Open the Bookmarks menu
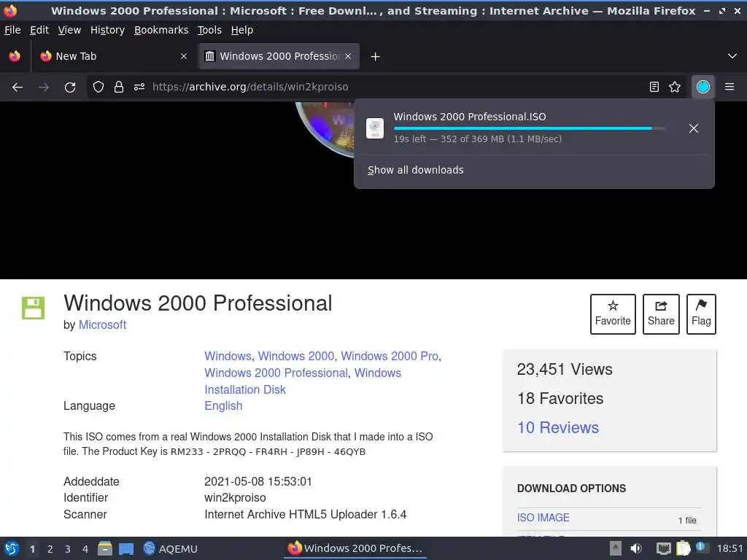Image resolution: width=747 pixels, height=560 pixels. (161, 30)
